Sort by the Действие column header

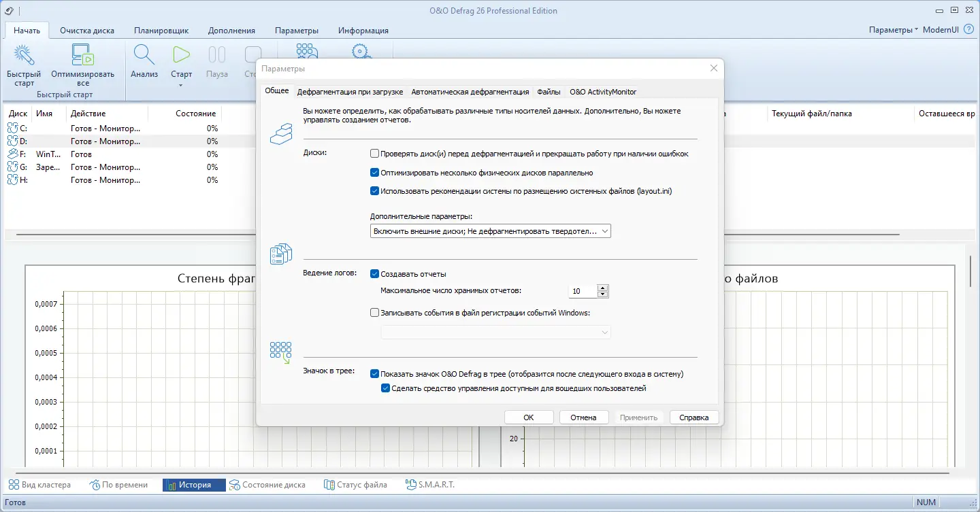click(x=88, y=114)
